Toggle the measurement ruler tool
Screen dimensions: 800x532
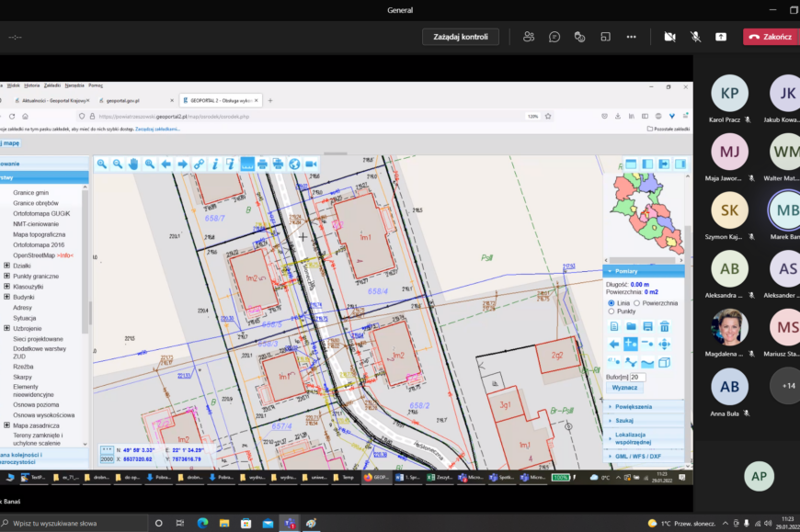(x=247, y=164)
